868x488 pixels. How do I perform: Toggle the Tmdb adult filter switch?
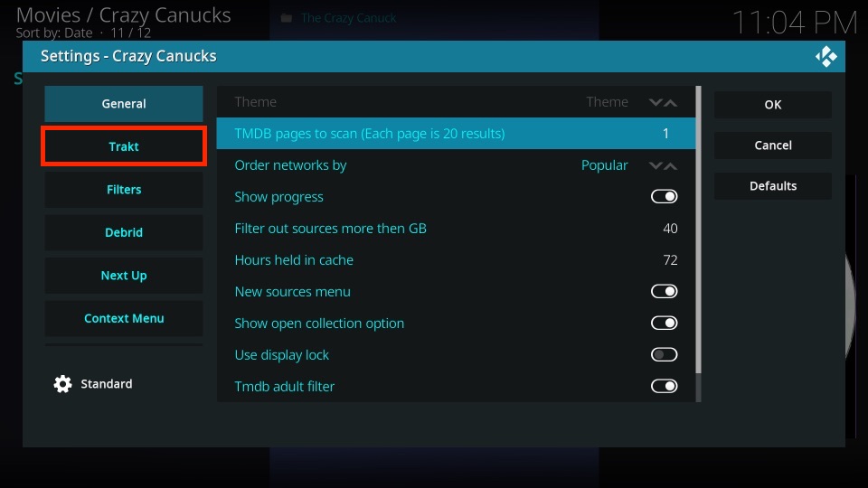664,386
